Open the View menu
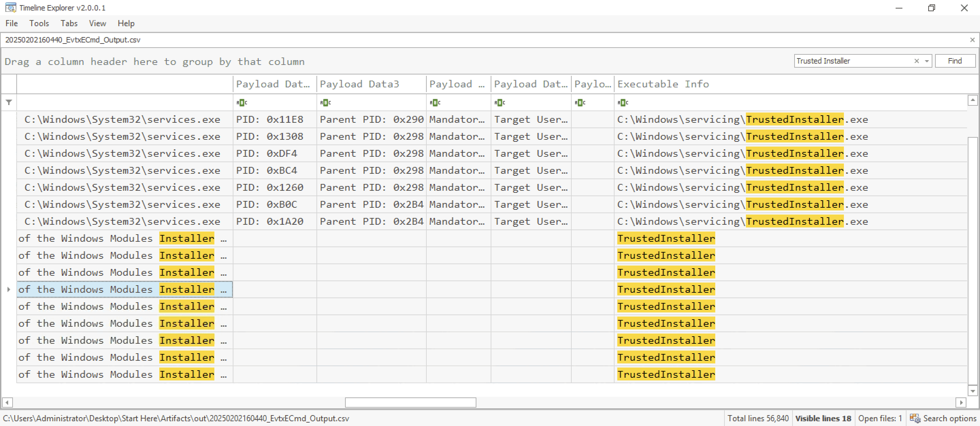This screenshot has width=980, height=426. [x=97, y=23]
